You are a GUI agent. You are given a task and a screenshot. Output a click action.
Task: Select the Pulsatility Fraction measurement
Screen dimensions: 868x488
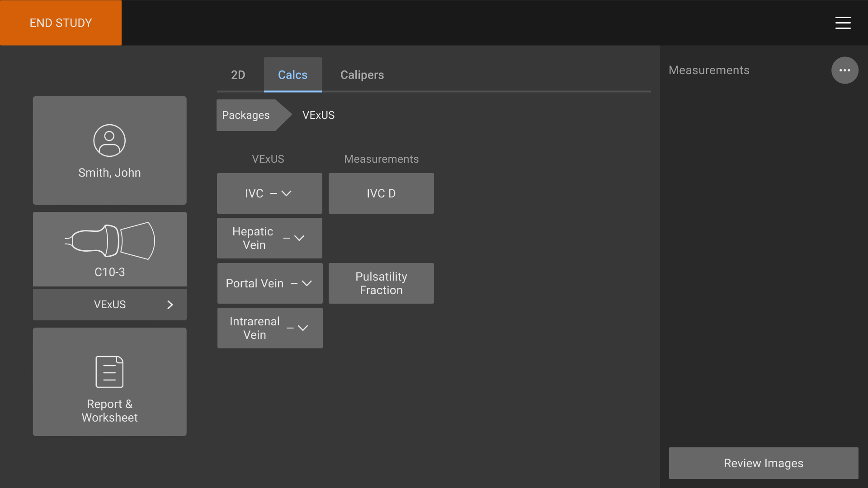[x=381, y=283]
